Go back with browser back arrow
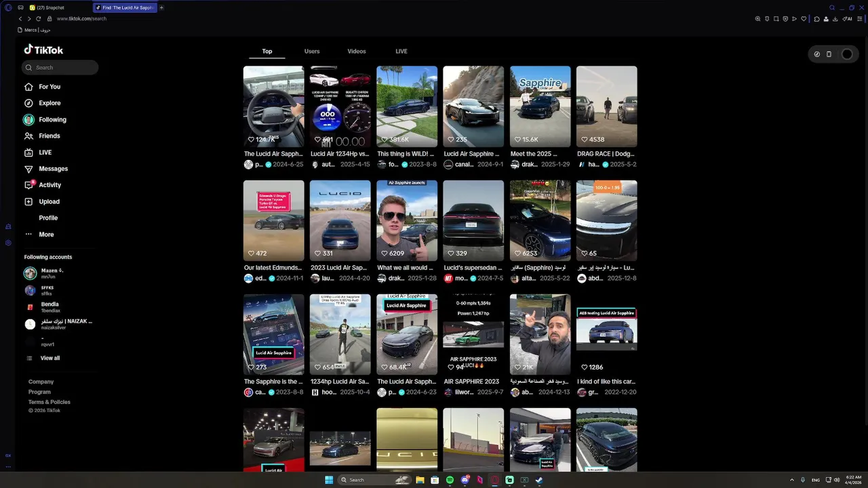The width and height of the screenshot is (868, 488). pyautogui.click(x=20, y=18)
